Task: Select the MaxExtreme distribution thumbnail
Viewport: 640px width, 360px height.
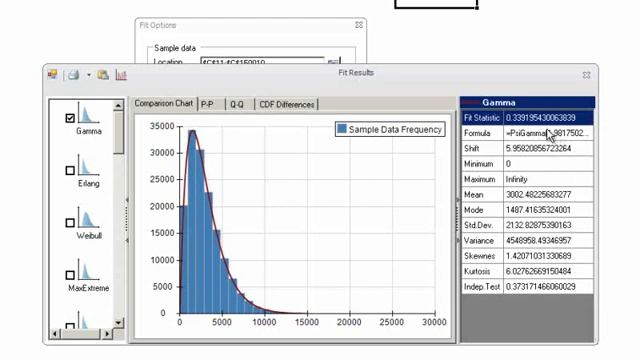Action: [88, 270]
